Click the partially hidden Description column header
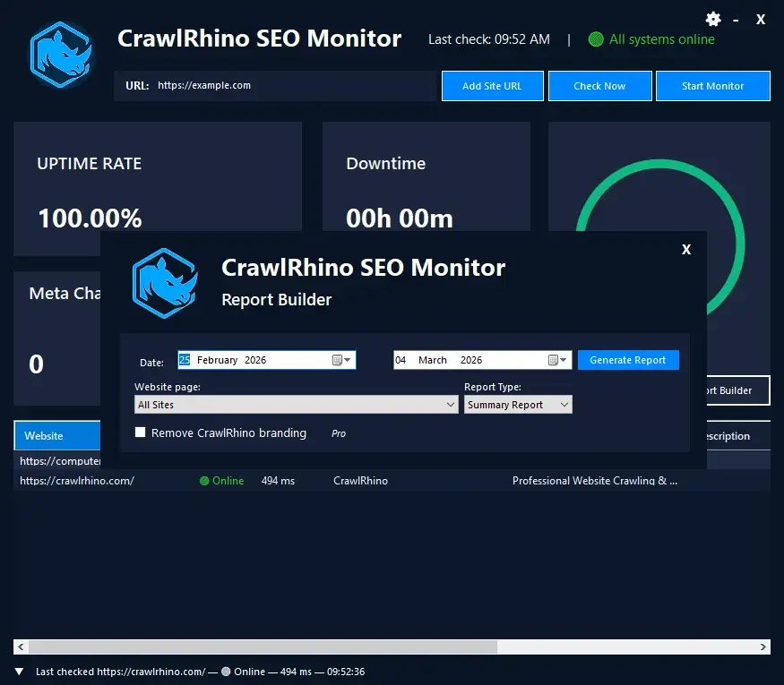 click(738, 436)
